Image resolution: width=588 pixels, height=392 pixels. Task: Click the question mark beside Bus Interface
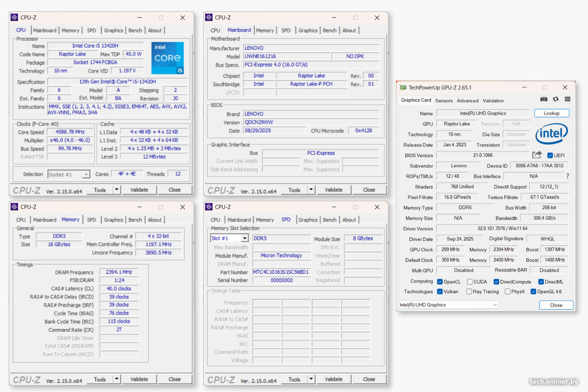pyautogui.click(x=567, y=176)
